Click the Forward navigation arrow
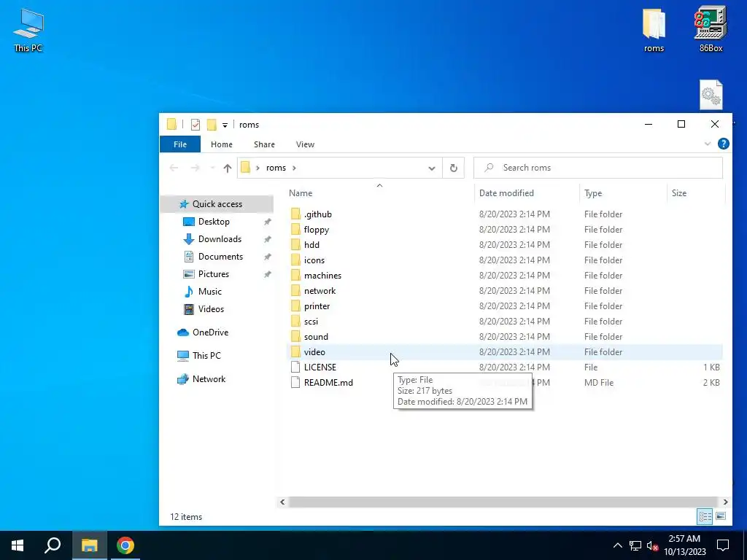Image resolution: width=747 pixels, height=560 pixels. tap(195, 168)
